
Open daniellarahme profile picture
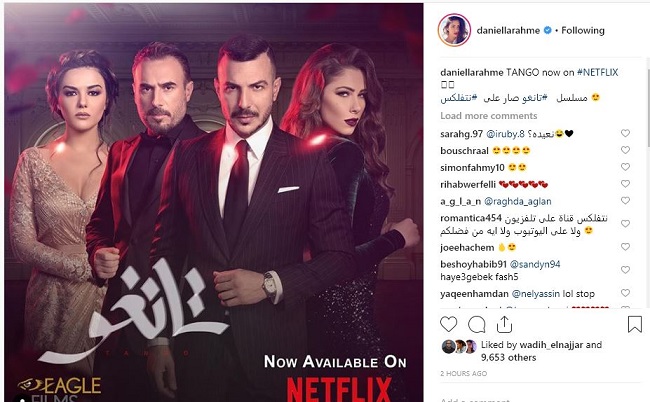pos(454,30)
